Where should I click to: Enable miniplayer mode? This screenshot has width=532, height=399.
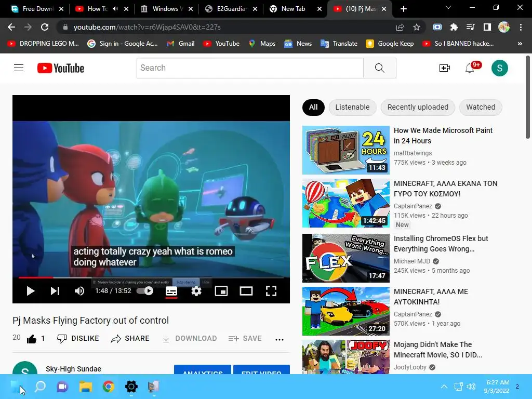(x=221, y=291)
